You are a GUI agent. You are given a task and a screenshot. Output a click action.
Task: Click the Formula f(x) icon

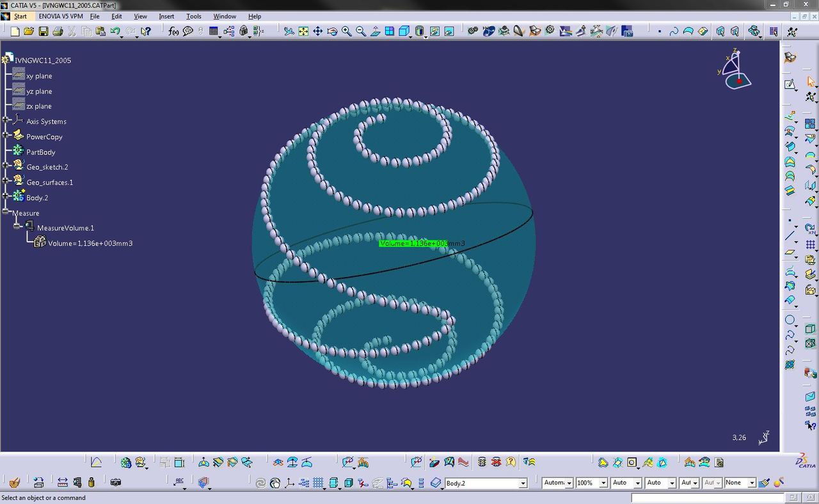click(173, 31)
